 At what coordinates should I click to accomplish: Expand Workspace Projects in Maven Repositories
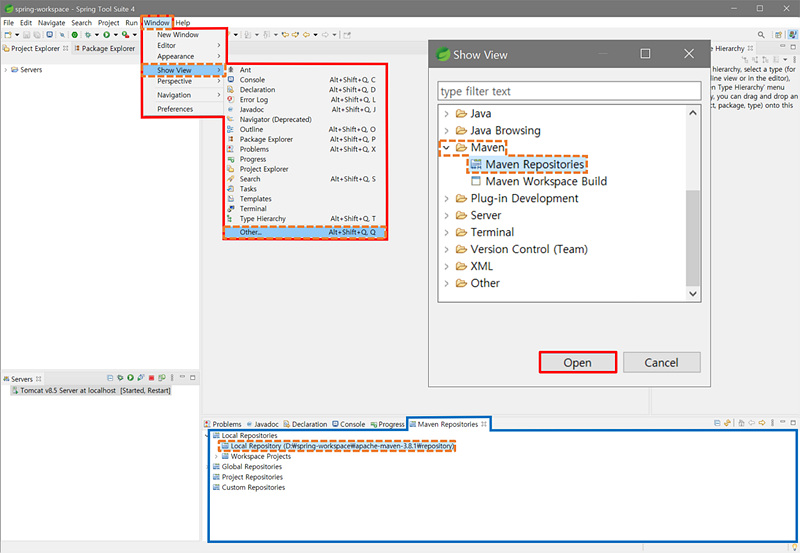(x=216, y=457)
